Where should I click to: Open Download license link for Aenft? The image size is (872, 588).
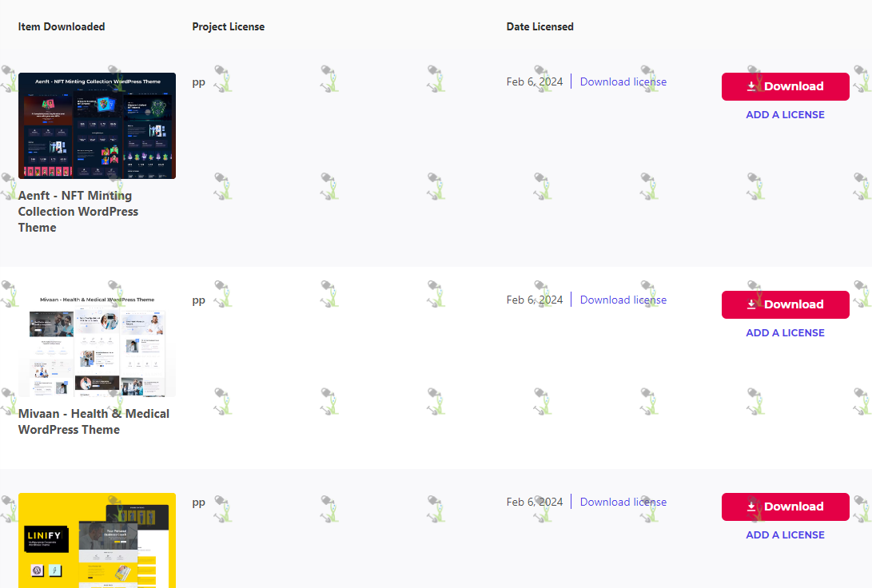623,81
